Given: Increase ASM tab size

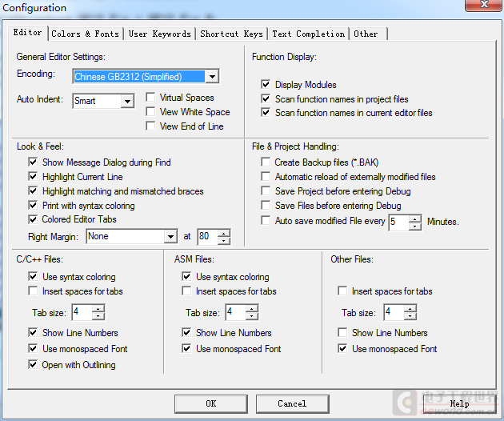Looking at the screenshot, I should pyautogui.click(x=252, y=309).
